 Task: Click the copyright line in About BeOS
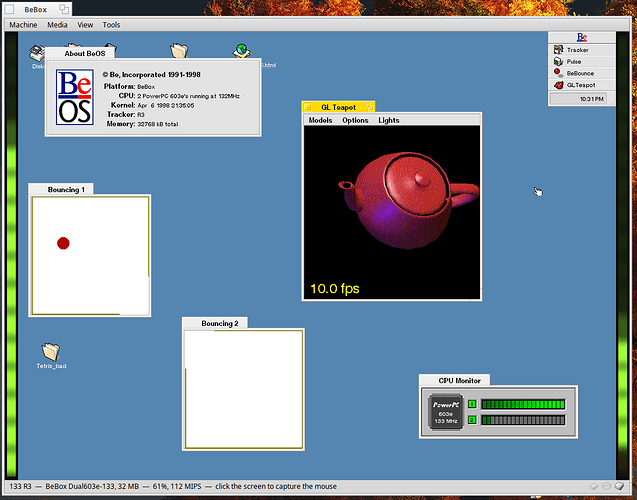click(x=151, y=75)
